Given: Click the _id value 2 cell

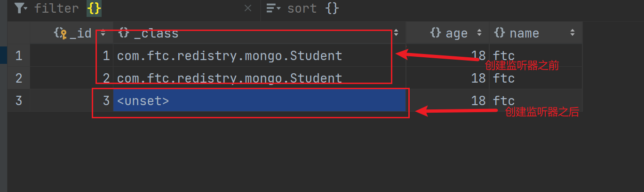Looking at the screenshot, I should [106, 78].
